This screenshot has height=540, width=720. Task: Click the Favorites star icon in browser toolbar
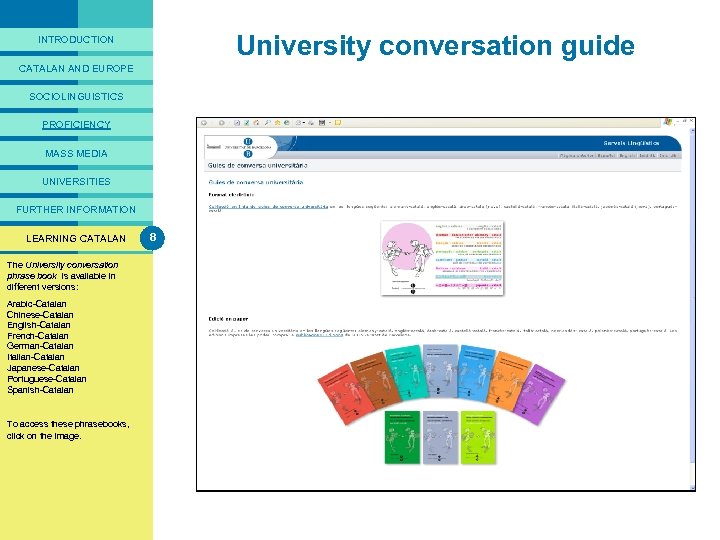click(277, 123)
